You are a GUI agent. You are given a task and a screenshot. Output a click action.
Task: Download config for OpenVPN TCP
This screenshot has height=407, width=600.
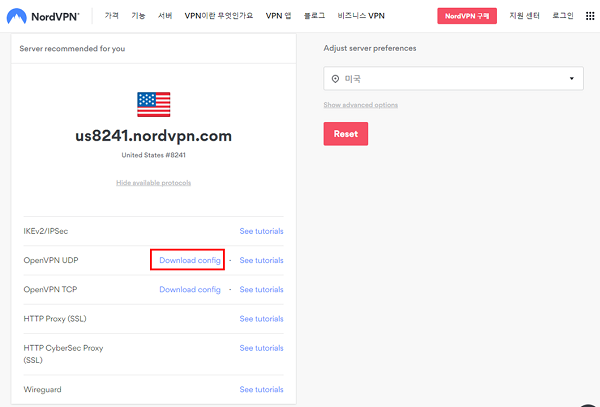[x=190, y=290]
